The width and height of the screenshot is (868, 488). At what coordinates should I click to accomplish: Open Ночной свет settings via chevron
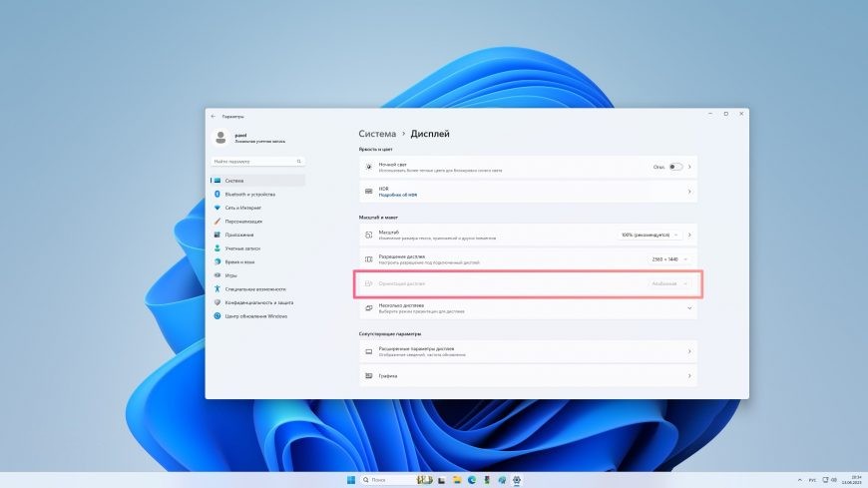[x=689, y=167]
